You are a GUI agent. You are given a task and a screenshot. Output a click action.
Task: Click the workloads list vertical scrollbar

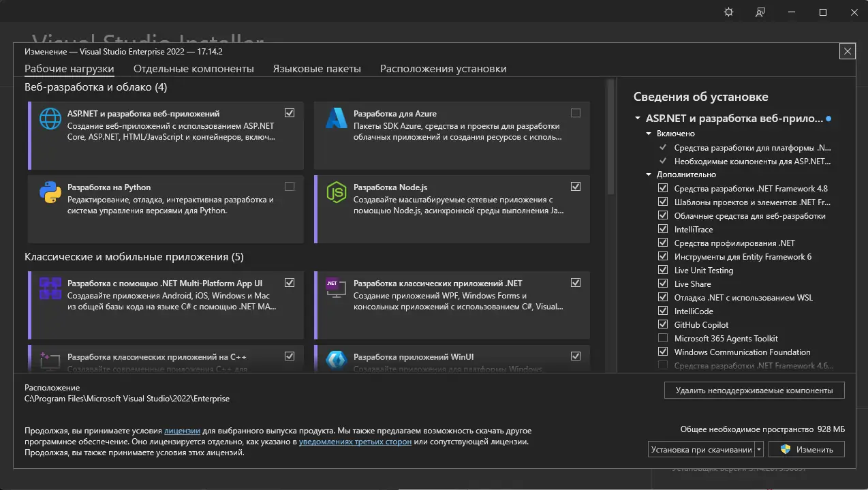(610, 136)
